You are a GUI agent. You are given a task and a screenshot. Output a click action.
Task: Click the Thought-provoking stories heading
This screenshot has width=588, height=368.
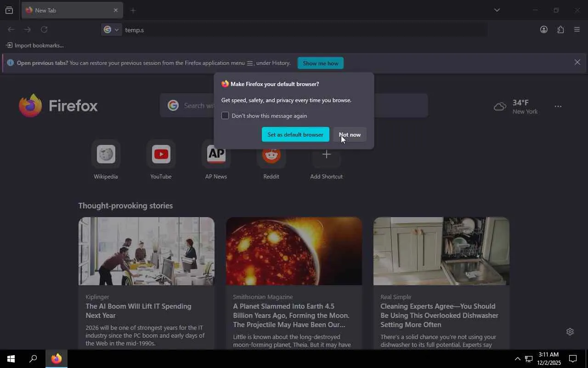pos(125,206)
